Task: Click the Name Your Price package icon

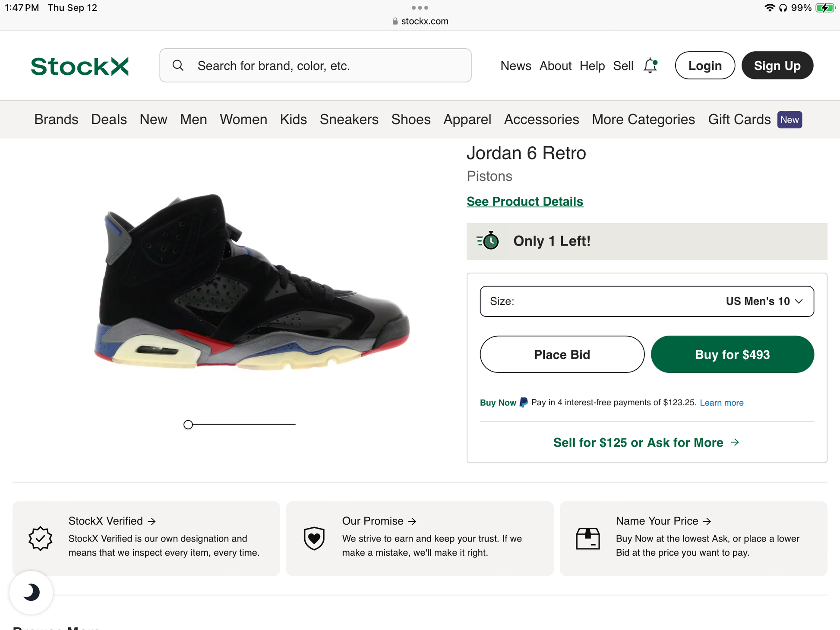Action: 587,538
